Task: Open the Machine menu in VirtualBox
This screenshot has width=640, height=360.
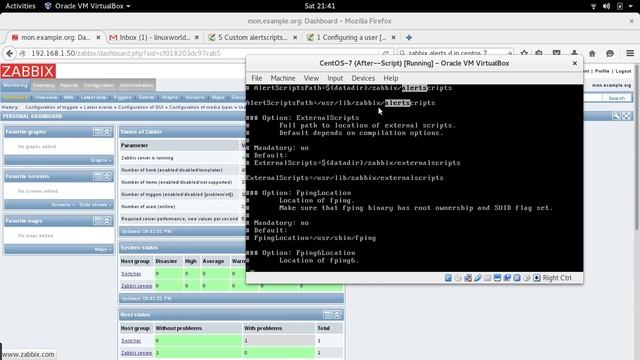Action: [283, 78]
